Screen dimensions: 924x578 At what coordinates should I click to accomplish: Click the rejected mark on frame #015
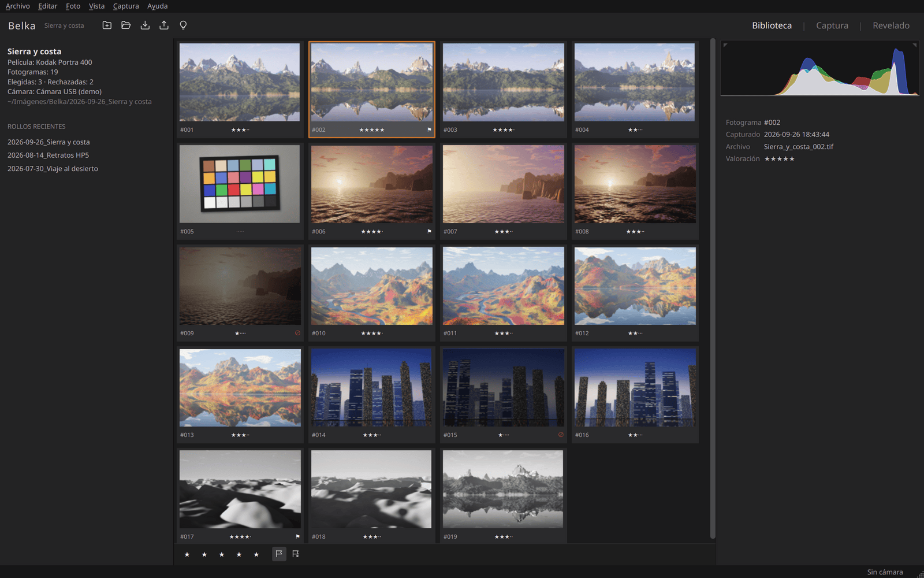point(561,435)
